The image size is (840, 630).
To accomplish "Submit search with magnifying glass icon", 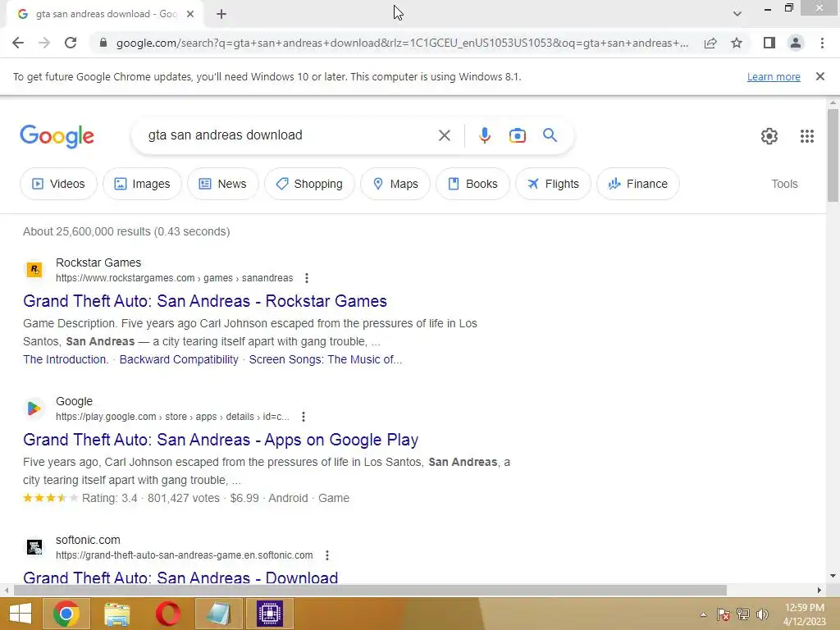I will (550, 135).
